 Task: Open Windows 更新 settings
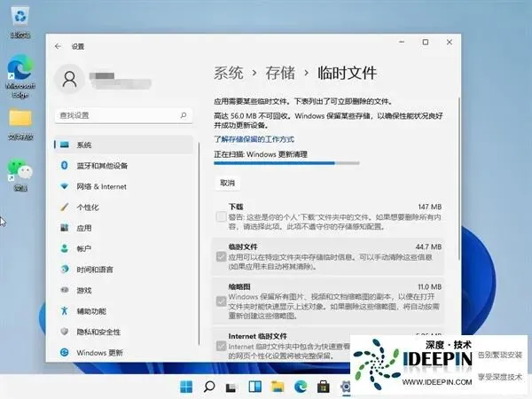click(x=124, y=353)
